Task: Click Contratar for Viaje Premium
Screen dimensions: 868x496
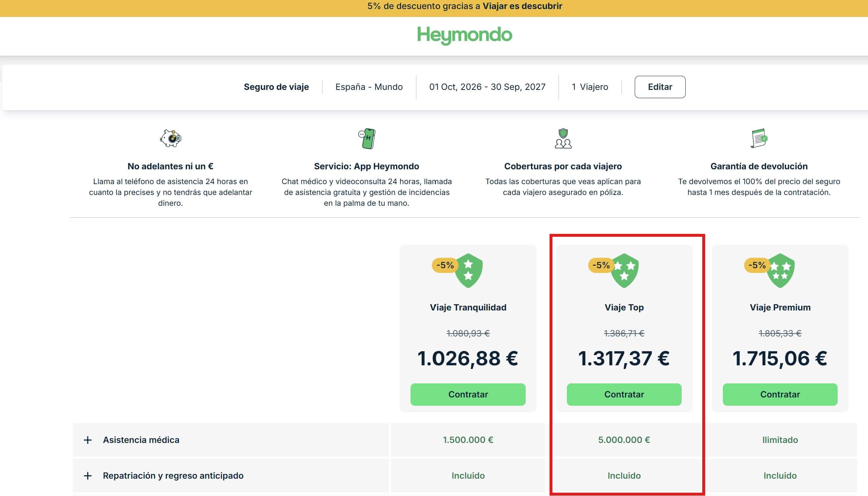Action: pos(780,395)
